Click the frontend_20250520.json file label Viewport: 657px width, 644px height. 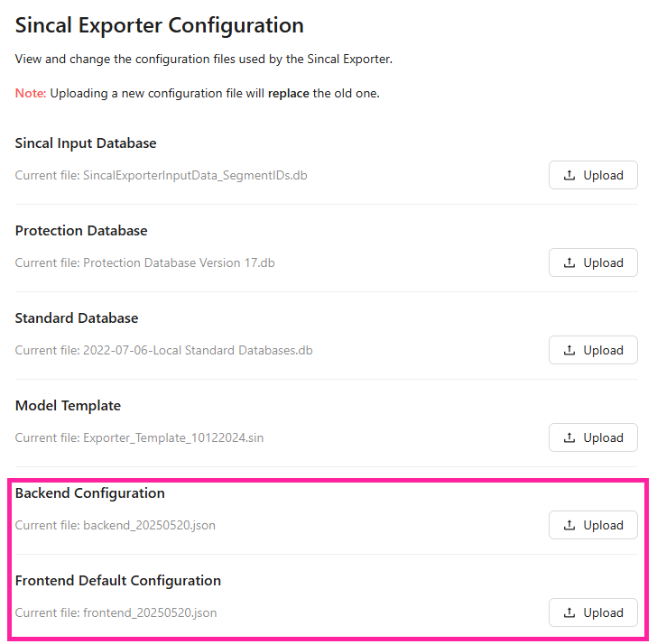(150, 612)
